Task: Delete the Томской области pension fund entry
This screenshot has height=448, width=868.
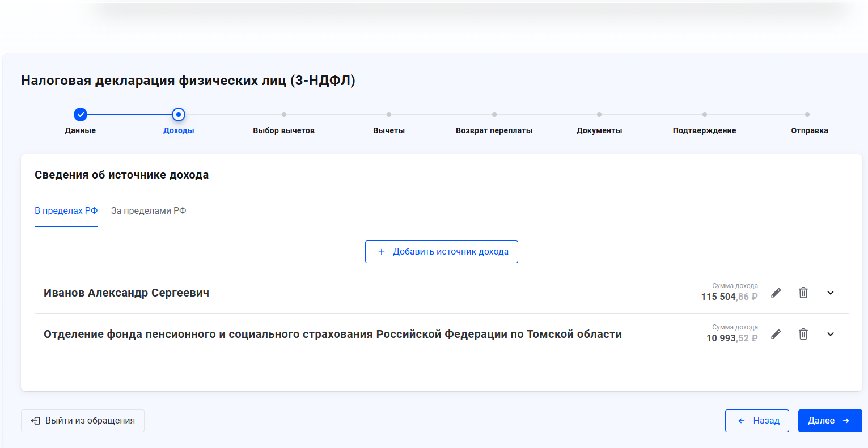Action: pyautogui.click(x=803, y=334)
